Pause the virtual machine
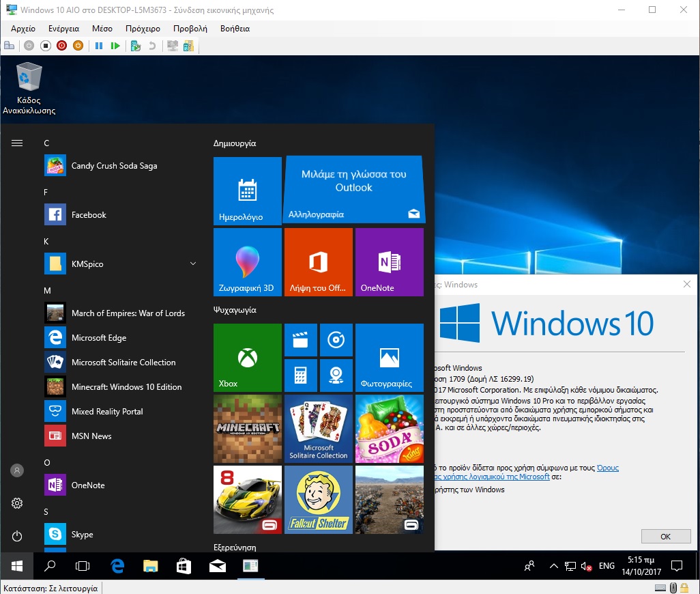Viewport: 700px width, 594px height. click(99, 46)
